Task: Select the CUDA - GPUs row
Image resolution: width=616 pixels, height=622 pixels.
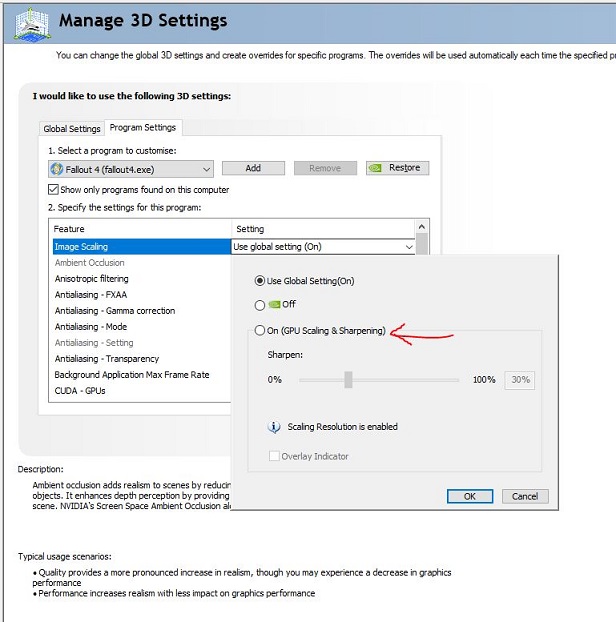Action: point(142,391)
